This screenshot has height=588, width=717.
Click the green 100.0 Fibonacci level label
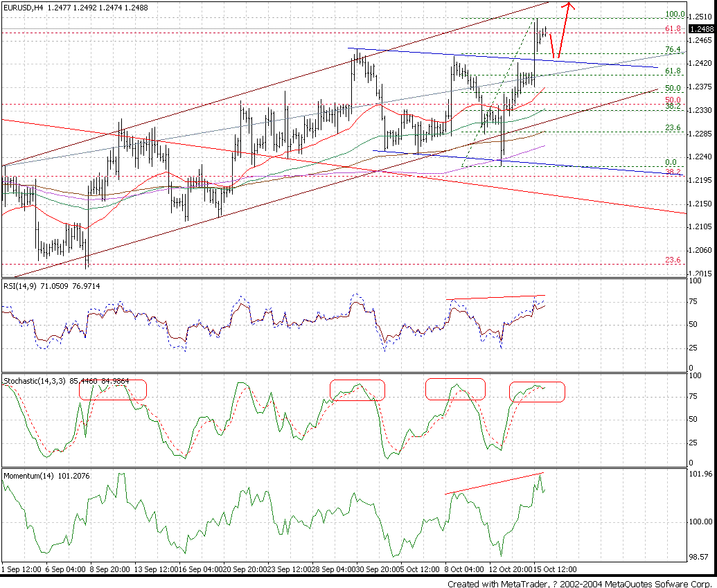pos(675,14)
